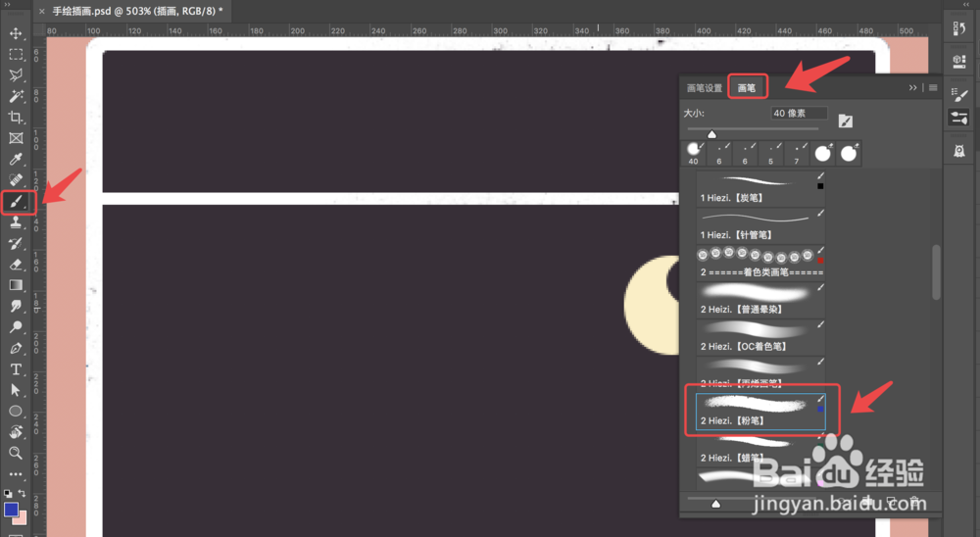Collapse the brush panel with double arrows
The width and height of the screenshot is (980, 537).
click(912, 87)
